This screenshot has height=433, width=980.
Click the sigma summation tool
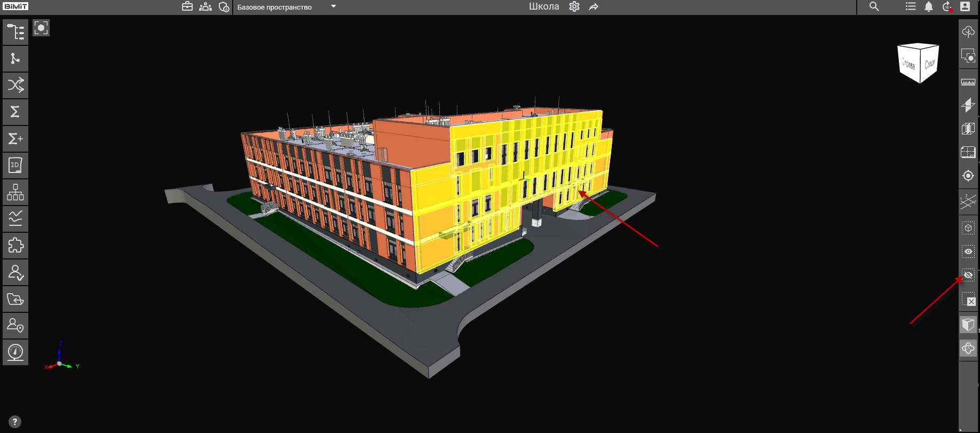coord(15,112)
